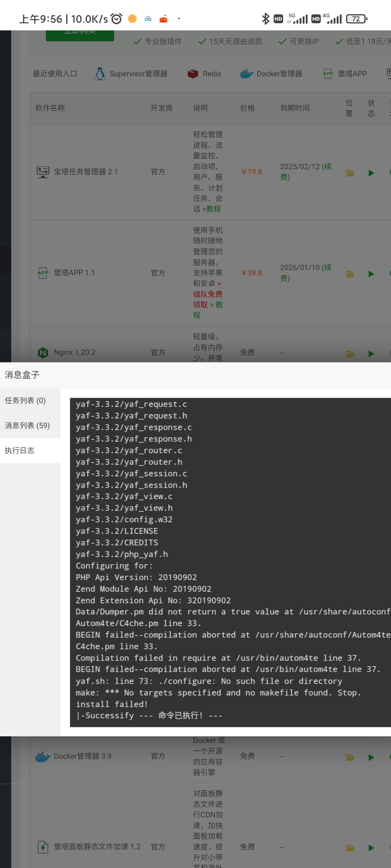Open Docker管理器 whale icon in shortcuts
Screen dimensions: 391x868
(x=247, y=74)
